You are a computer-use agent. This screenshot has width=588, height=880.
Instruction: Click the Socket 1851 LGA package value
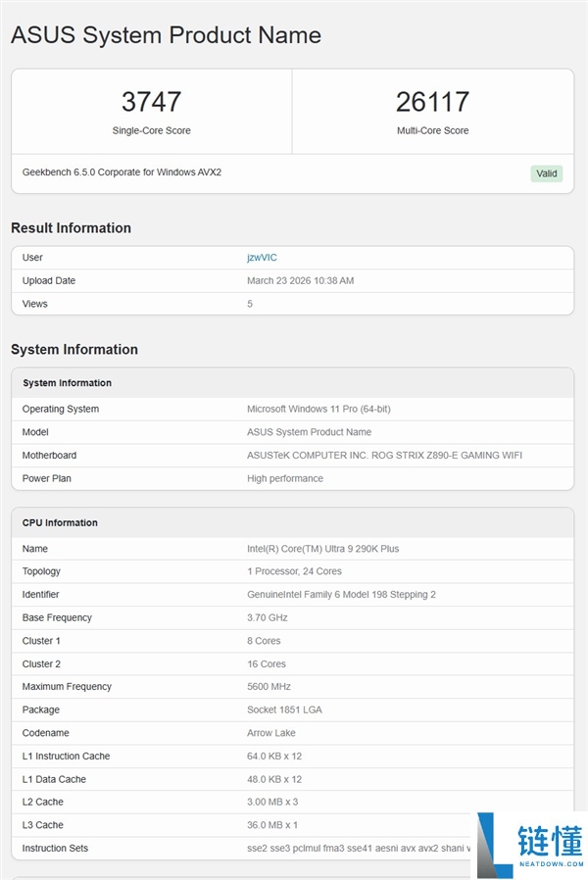(284, 709)
